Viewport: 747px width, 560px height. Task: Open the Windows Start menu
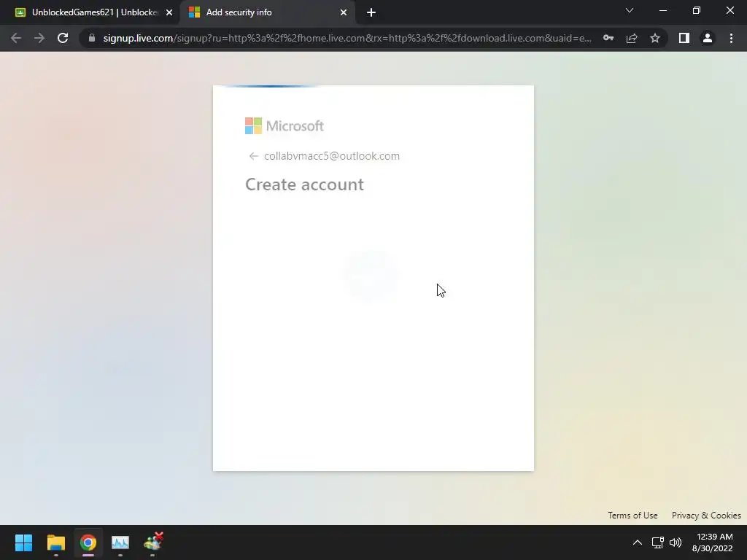(x=23, y=542)
